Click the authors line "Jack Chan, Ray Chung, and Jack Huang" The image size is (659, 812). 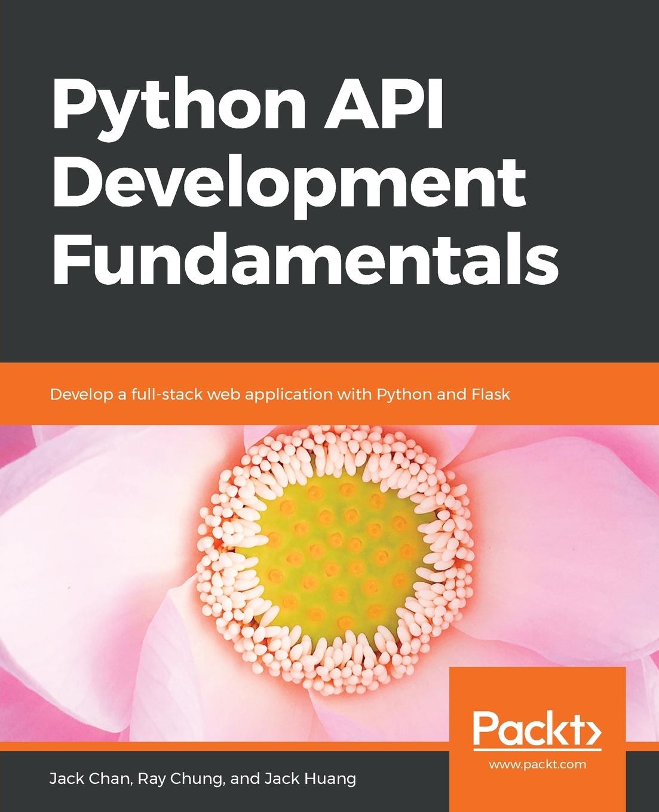203,779
